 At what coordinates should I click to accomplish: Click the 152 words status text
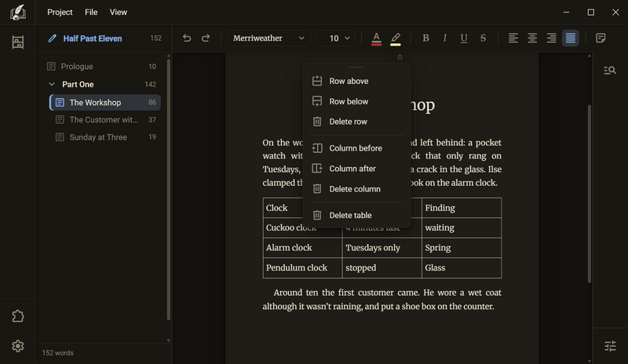click(57, 353)
